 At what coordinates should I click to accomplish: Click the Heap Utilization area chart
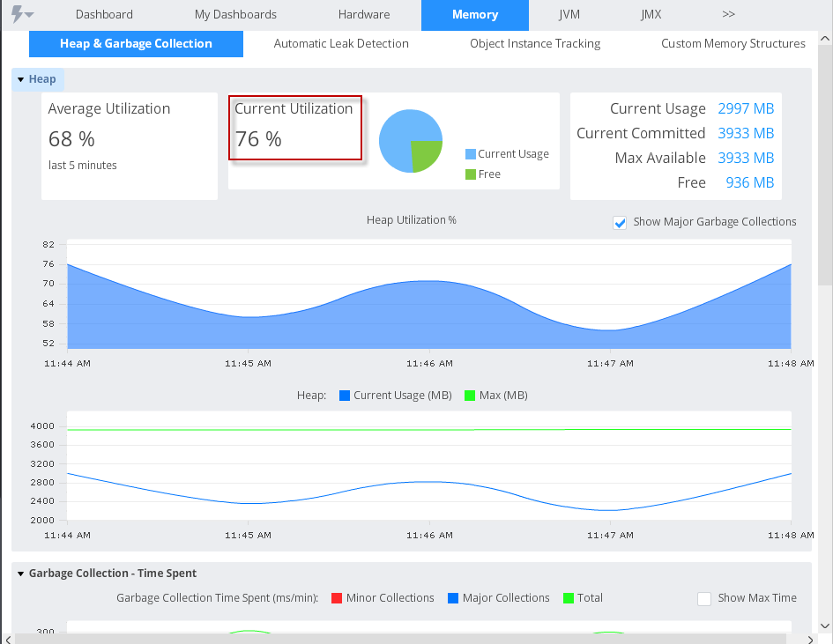(x=429, y=294)
